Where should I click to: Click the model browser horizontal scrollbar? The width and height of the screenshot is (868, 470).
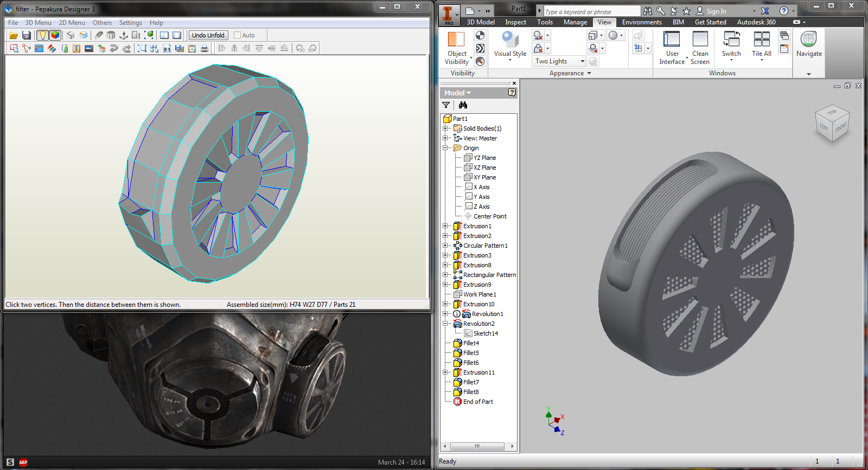coord(478,446)
